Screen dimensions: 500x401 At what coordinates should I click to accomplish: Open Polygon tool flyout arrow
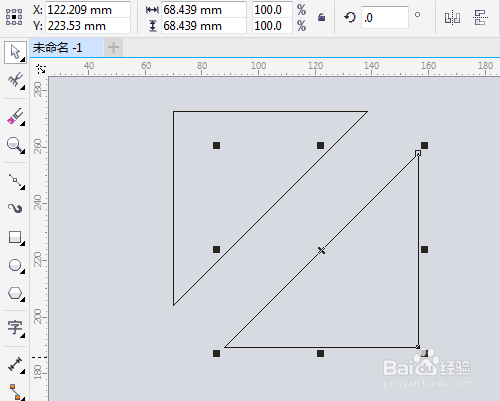pos(23,300)
